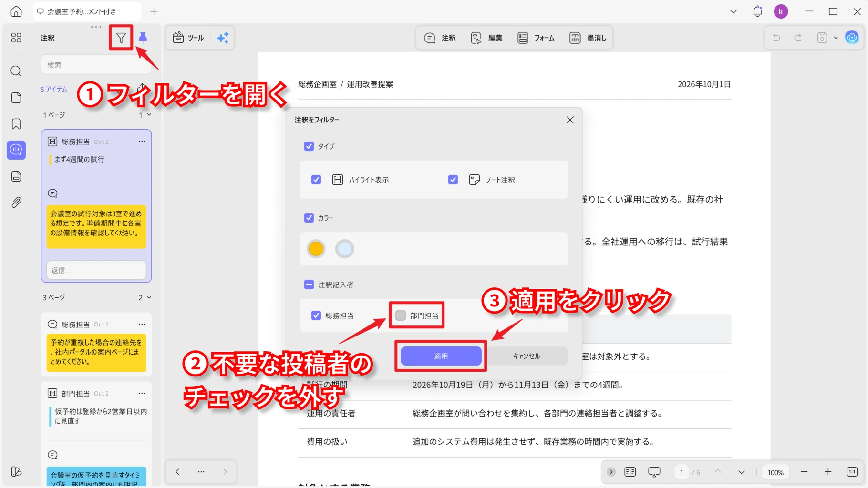Close the 注釈をフィルター dialog
This screenshot has width=868, height=488.
point(570,120)
